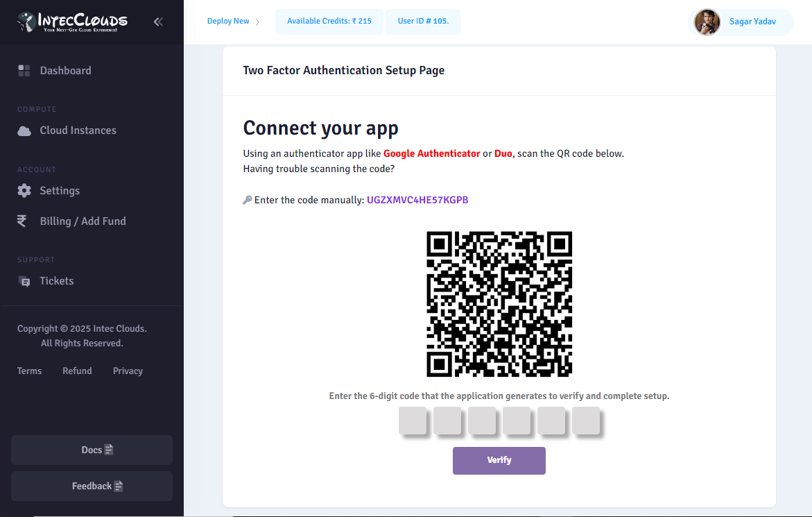Click the IntecClouds logo
The height and width of the screenshot is (517, 812).
click(72, 22)
